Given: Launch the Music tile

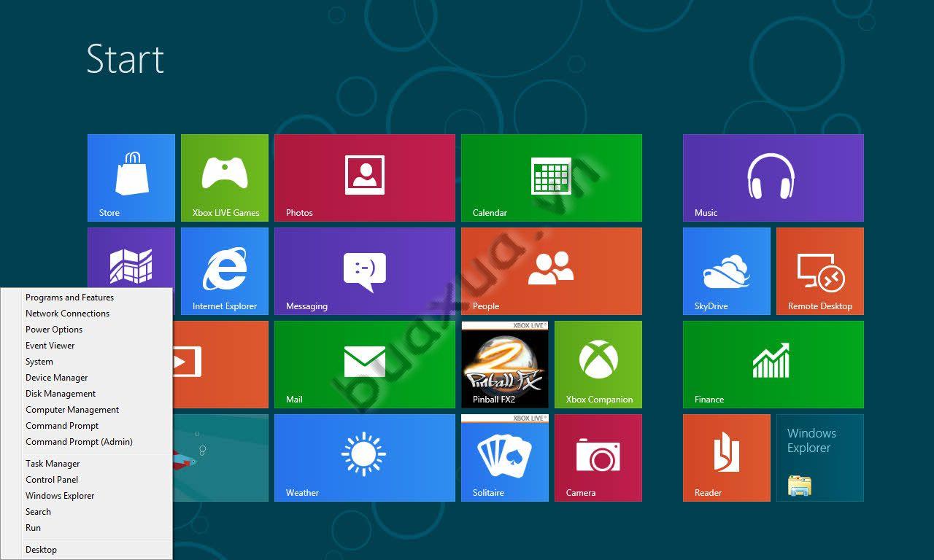Looking at the screenshot, I should [x=773, y=178].
